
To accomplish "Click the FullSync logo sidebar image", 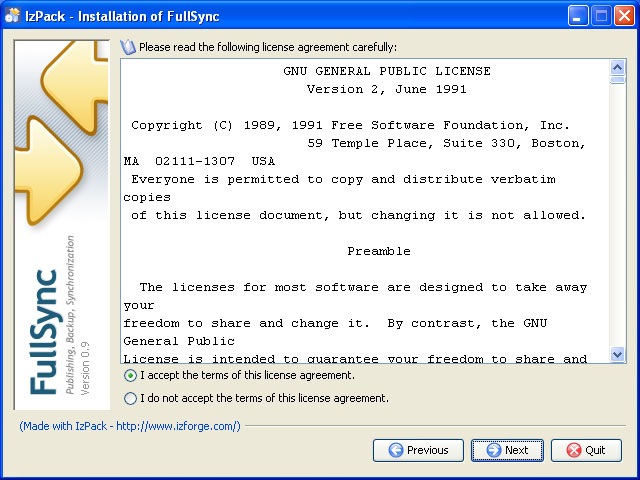I will click(62, 225).
